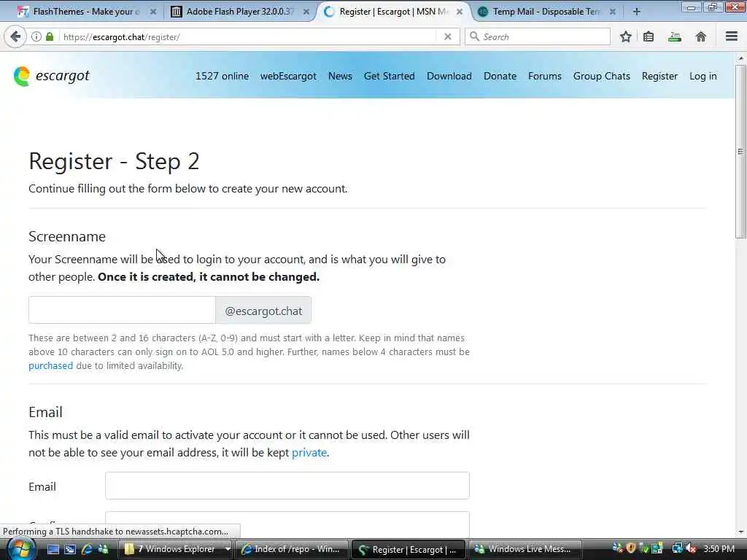Open the downloads arrow icon
Viewport: 747px width, 560px height.
click(675, 36)
